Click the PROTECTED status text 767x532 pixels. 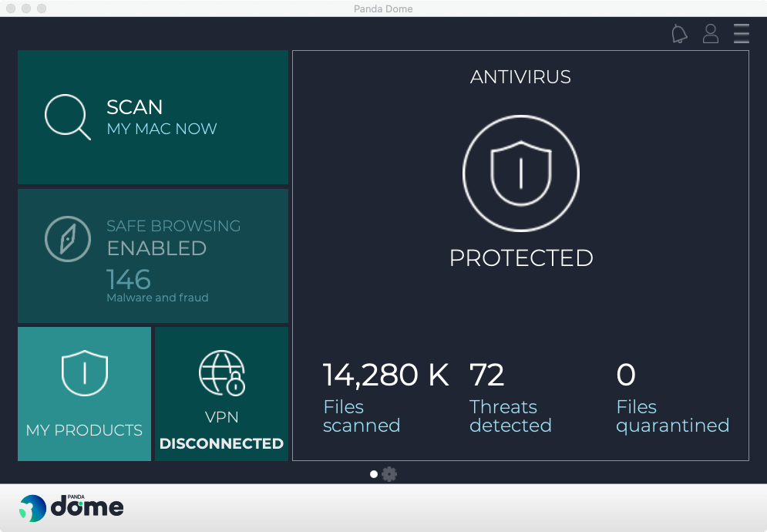point(521,258)
